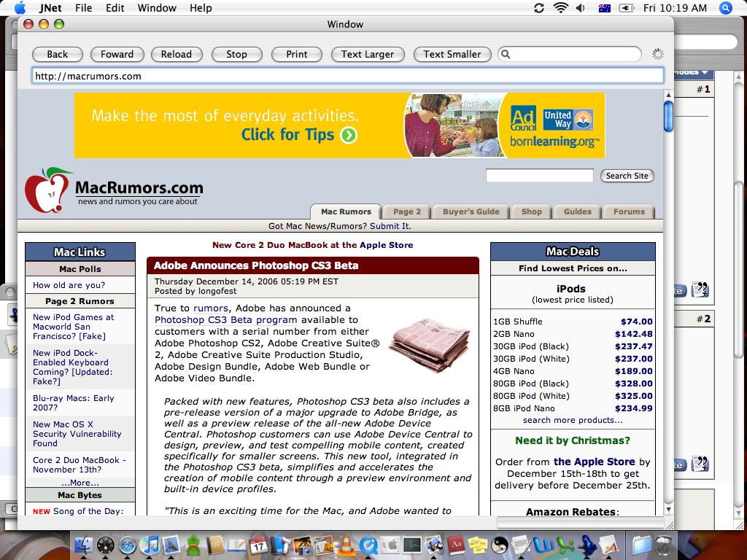Click the bornlearning.org banner ad
Viewport: 747px width, 560px height.
point(340,125)
